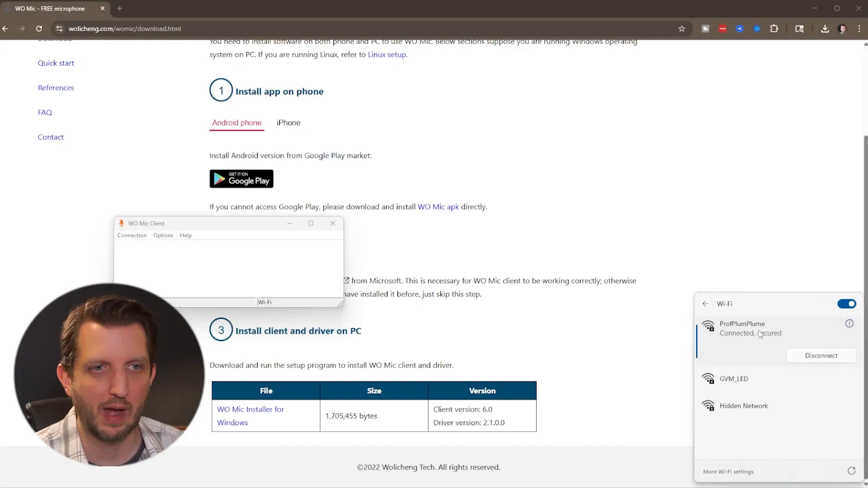The width and height of the screenshot is (868, 488).
Task: Turn off the Wi-Fi toggle switch
Action: coord(846,304)
